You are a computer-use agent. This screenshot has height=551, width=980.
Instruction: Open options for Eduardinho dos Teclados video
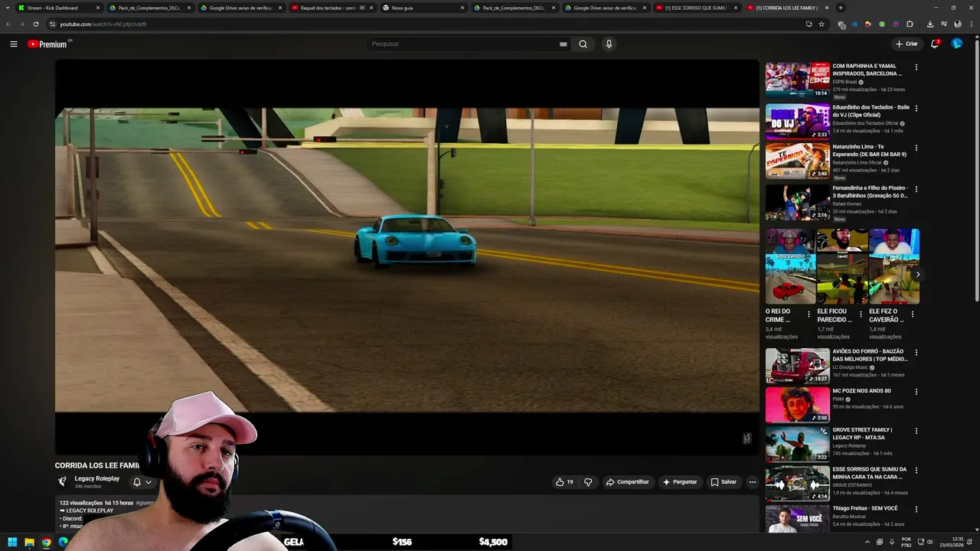[x=916, y=108]
